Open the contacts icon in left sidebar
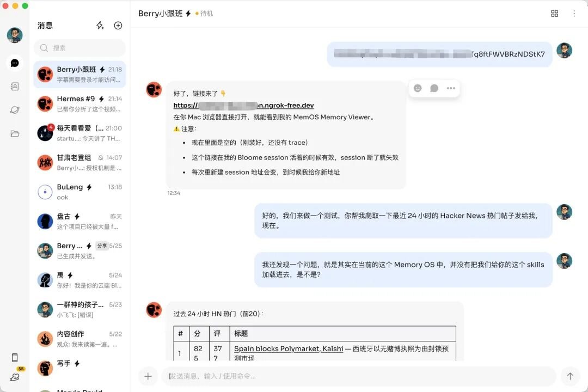 tap(15, 87)
